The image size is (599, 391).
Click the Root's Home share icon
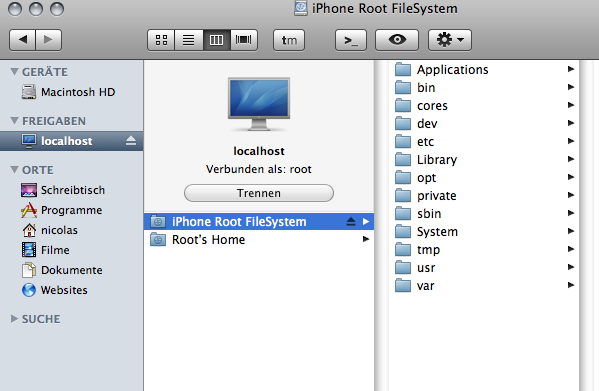(158, 239)
